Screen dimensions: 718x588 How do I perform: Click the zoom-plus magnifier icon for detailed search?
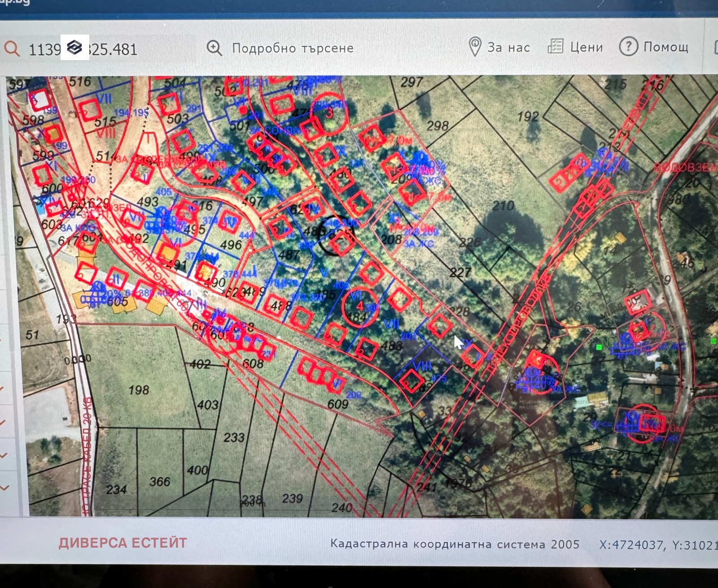[215, 48]
